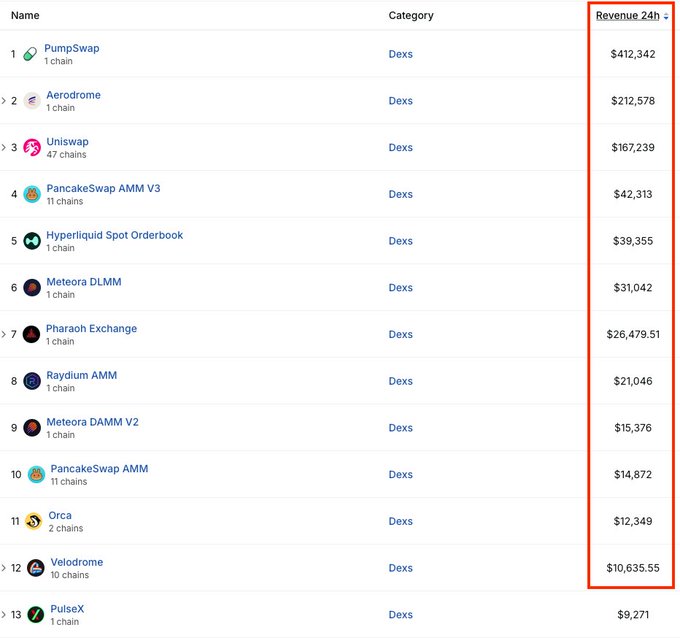
Task: Expand the Uniswap row chevron
Action: 3,148
